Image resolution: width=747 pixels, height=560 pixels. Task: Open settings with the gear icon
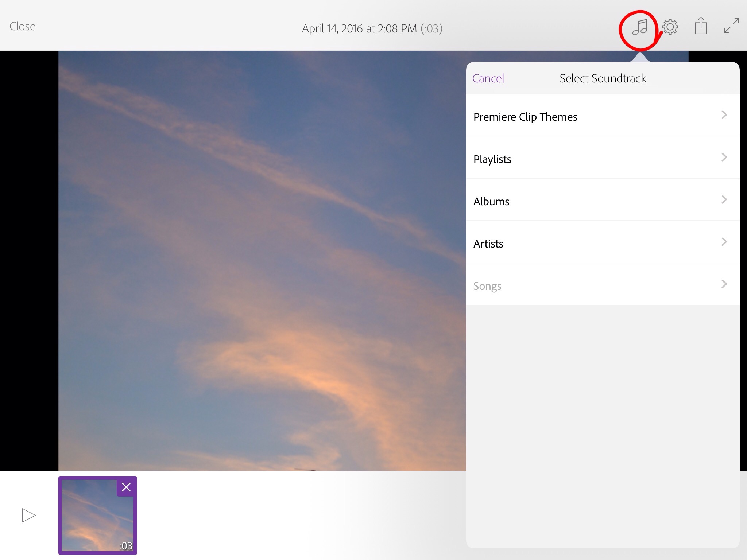pyautogui.click(x=670, y=27)
